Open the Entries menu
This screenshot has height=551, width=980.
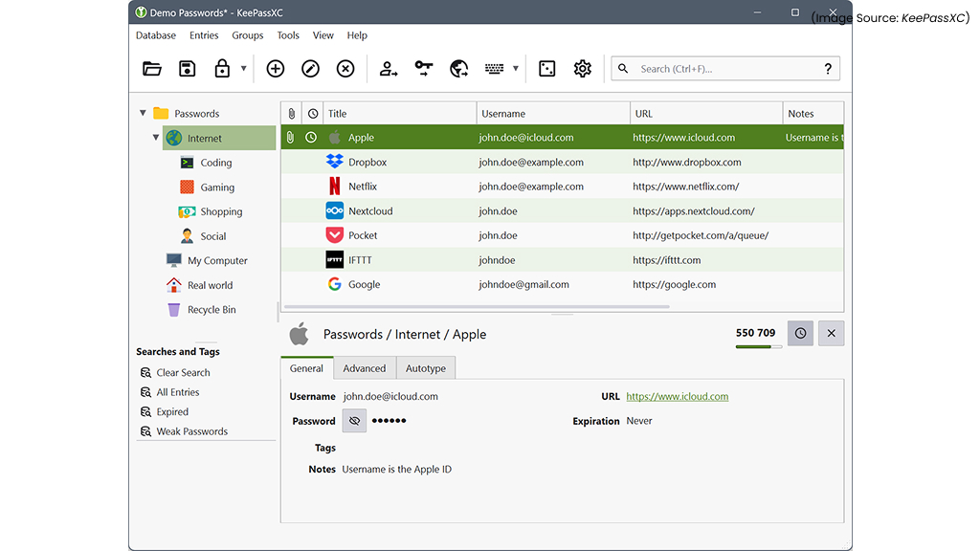pyautogui.click(x=204, y=35)
